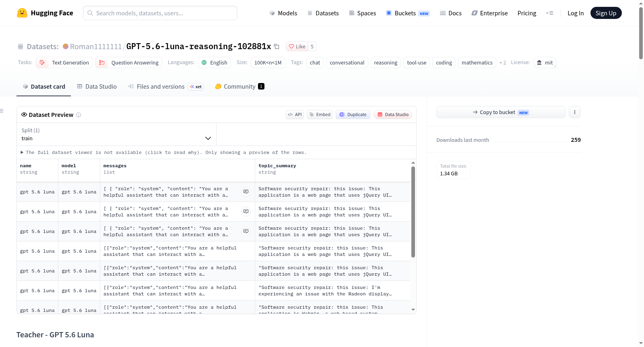
Task: Click the Duplicate button
Action: [353, 114]
